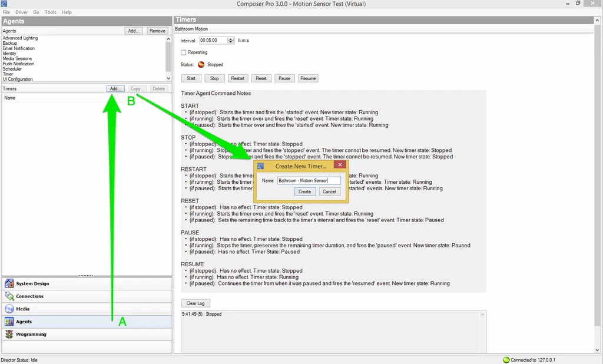Click Add in the Timers header
This screenshot has height=364, width=603.
115,88
